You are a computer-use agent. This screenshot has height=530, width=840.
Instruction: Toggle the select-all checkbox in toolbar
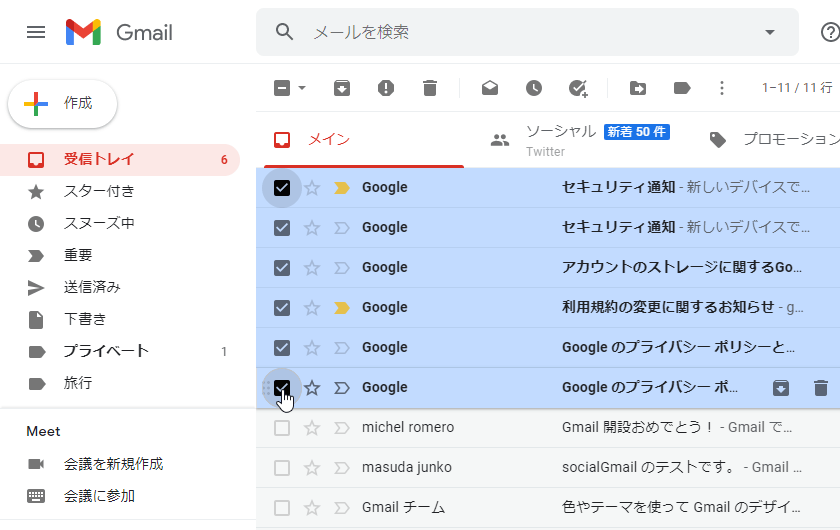click(x=282, y=88)
